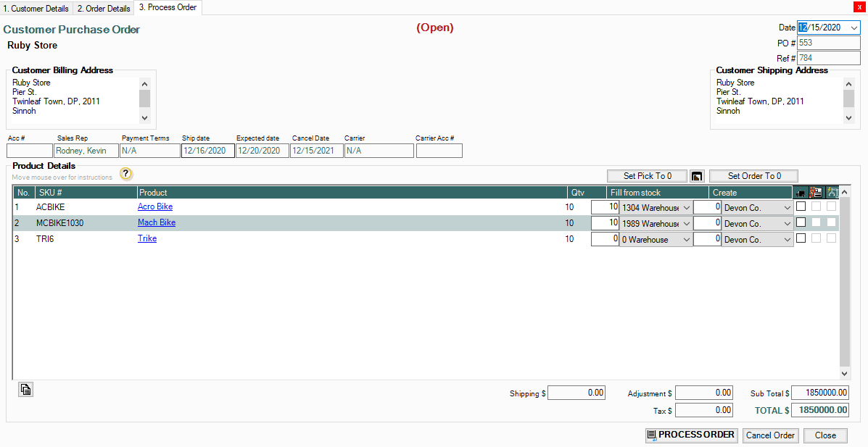Go to the 2. Order Details tab
This screenshot has height=447, width=868.
(x=104, y=9)
